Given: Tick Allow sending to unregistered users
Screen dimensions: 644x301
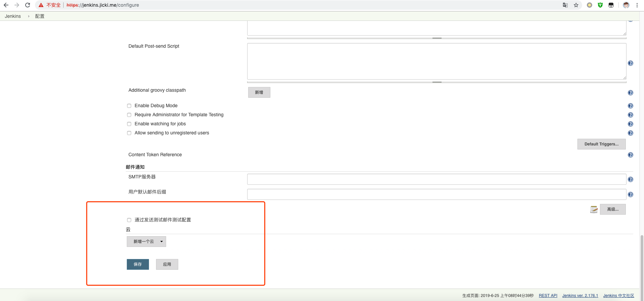Looking at the screenshot, I should (x=129, y=133).
